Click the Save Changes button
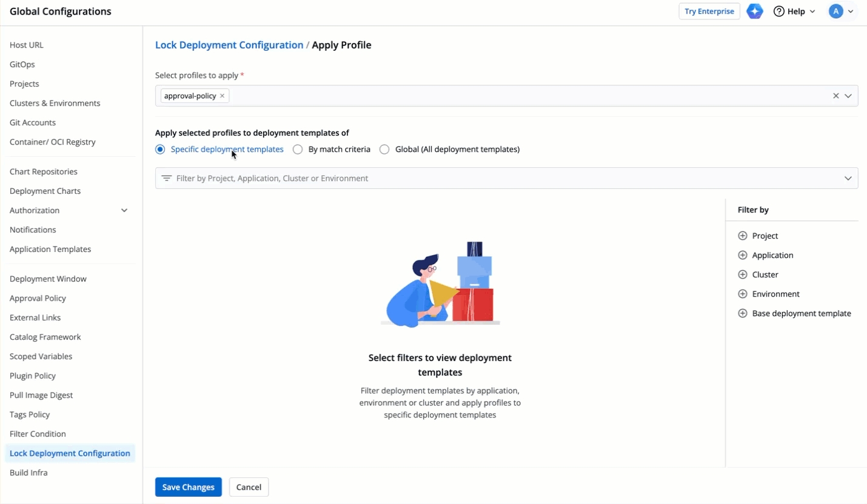The width and height of the screenshot is (867, 504). point(188,487)
